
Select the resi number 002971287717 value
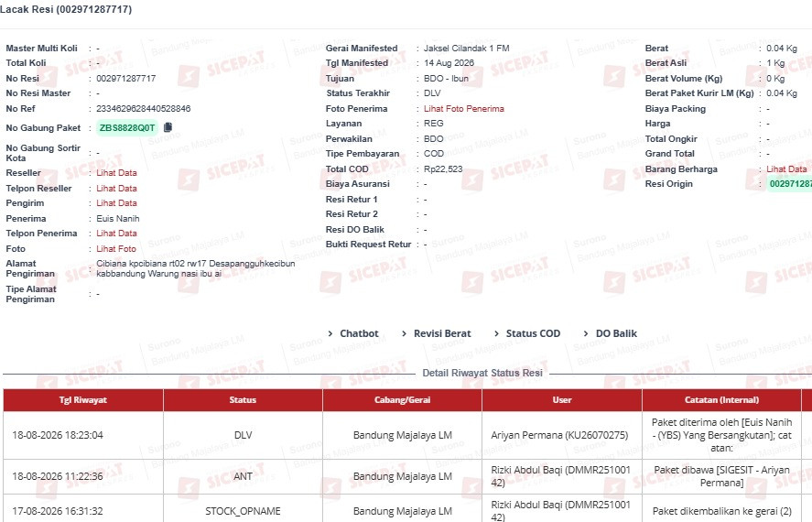(x=125, y=79)
